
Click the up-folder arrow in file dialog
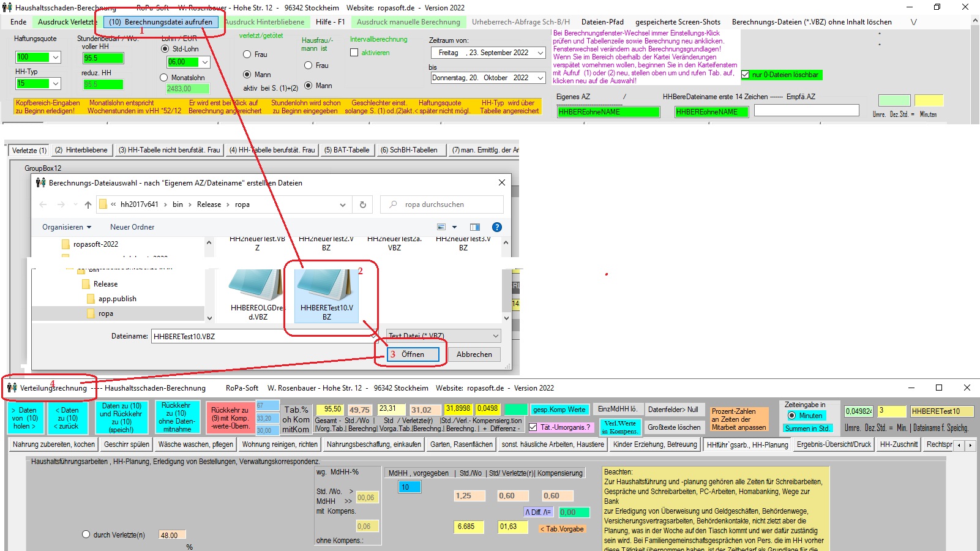point(88,204)
